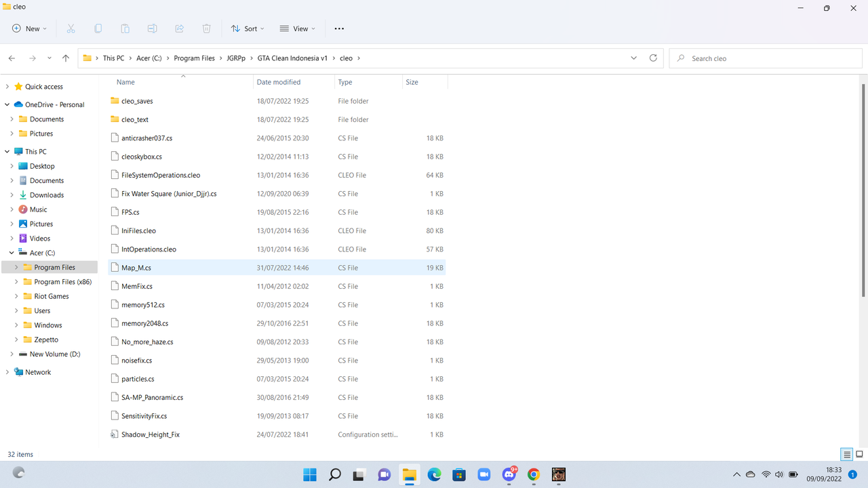Go back using the Back arrow
Viewport: 868px width, 488px height.
pos(12,58)
